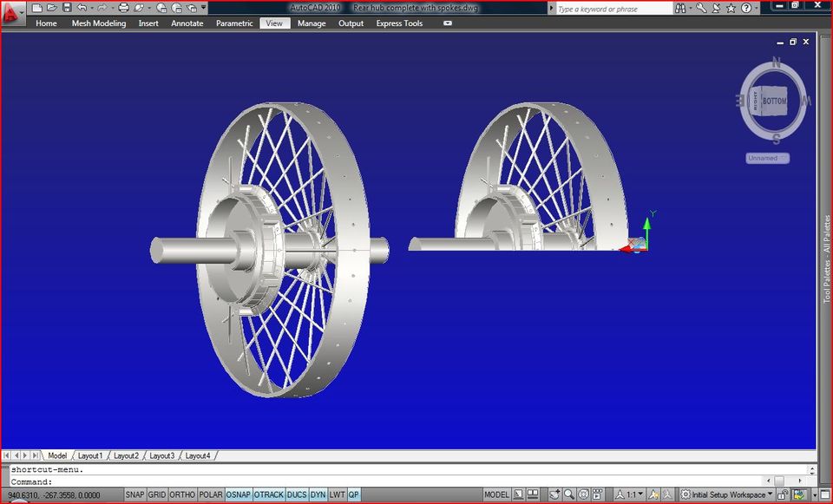Undo the last command

pos(82,7)
